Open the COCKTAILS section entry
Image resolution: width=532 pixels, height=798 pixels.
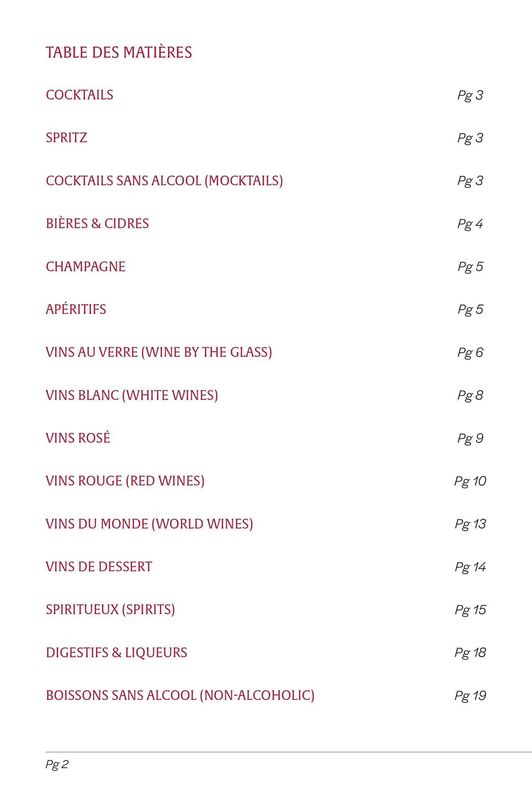(79, 95)
